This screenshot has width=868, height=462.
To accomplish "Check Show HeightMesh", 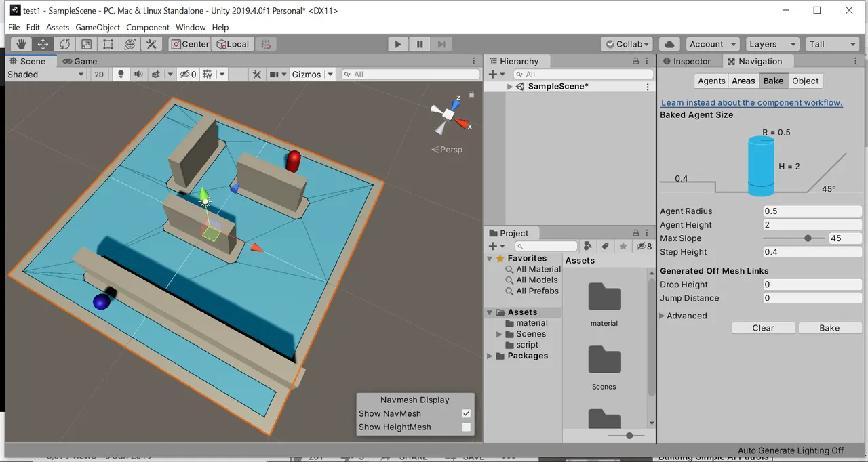I will click(466, 427).
